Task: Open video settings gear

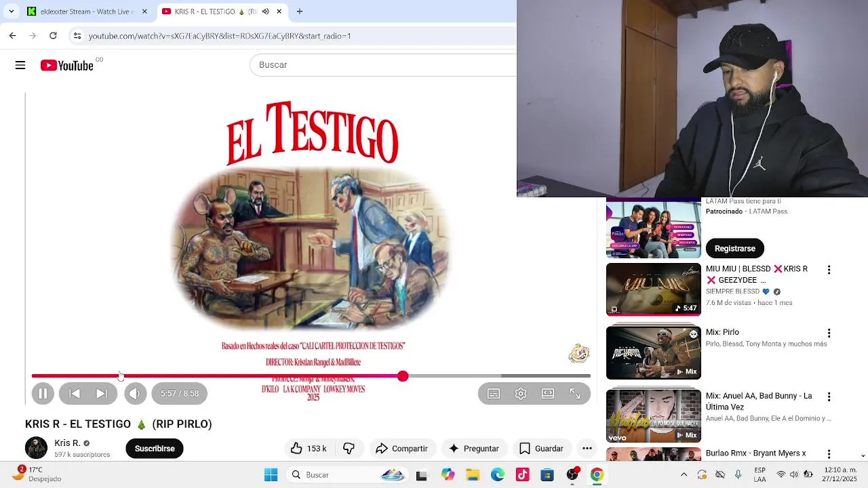Action: (521, 394)
